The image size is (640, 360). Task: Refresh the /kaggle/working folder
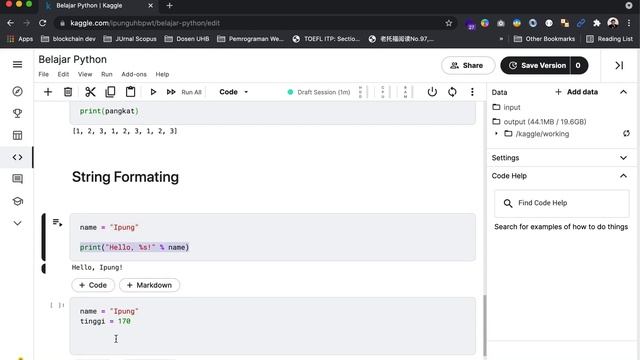coord(626,133)
